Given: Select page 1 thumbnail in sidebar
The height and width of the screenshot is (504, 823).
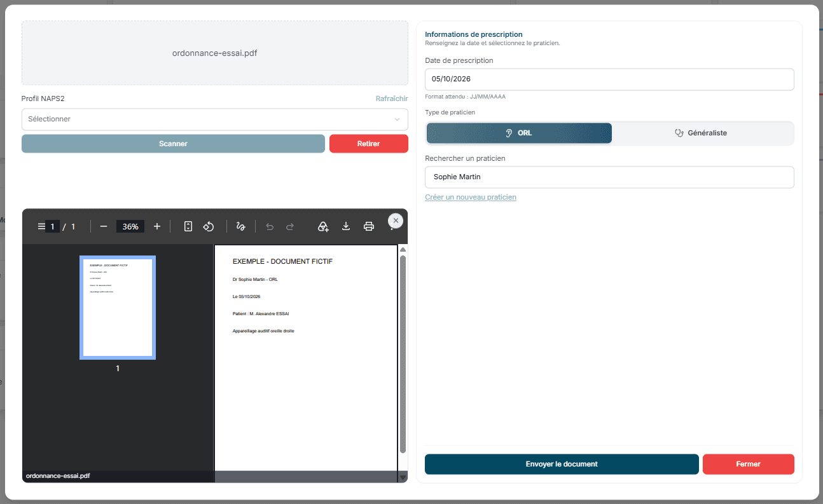Looking at the screenshot, I should 118,308.
